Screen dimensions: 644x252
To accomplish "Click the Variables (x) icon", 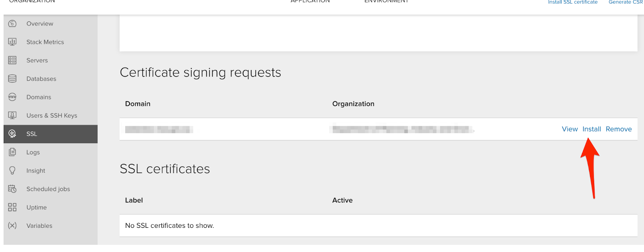I will point(12,225).
